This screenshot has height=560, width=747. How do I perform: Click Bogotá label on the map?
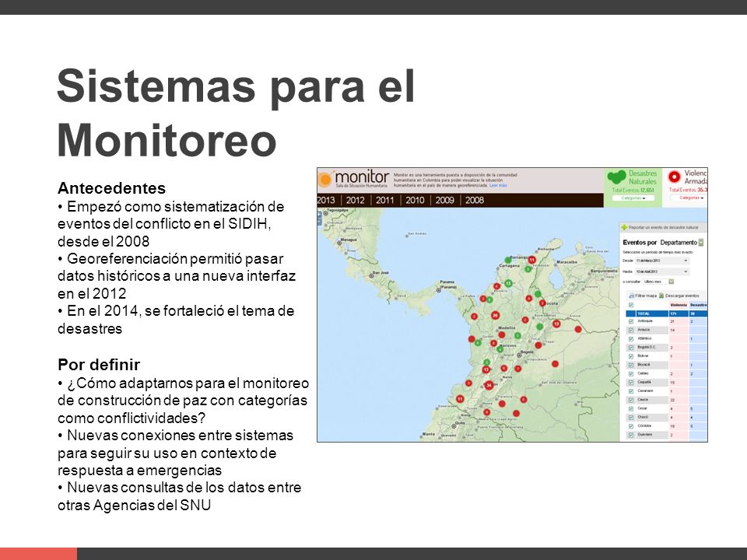click(527, 352)
